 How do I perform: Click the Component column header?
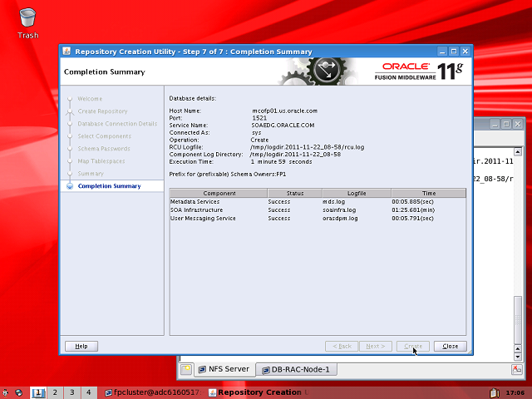219,193
